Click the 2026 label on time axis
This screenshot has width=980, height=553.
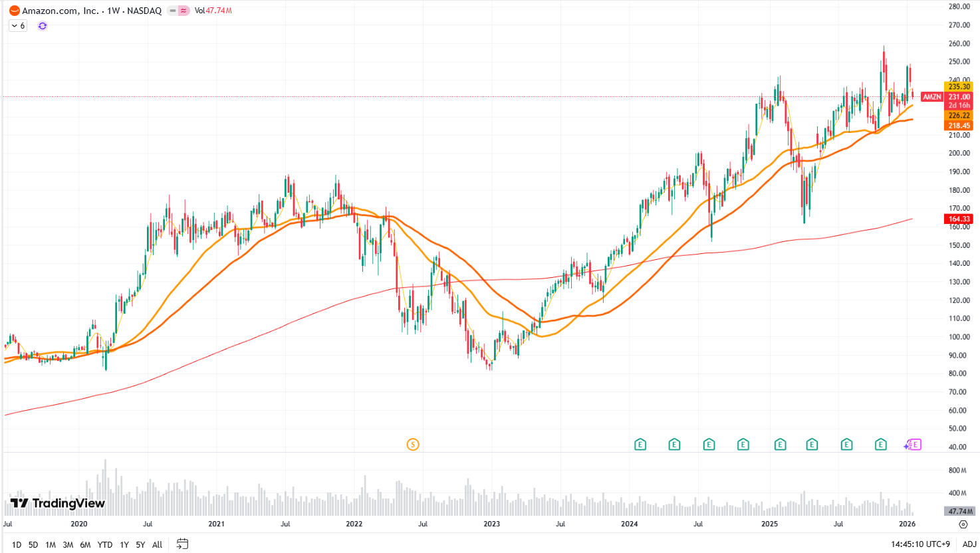(x=907, y=524)
